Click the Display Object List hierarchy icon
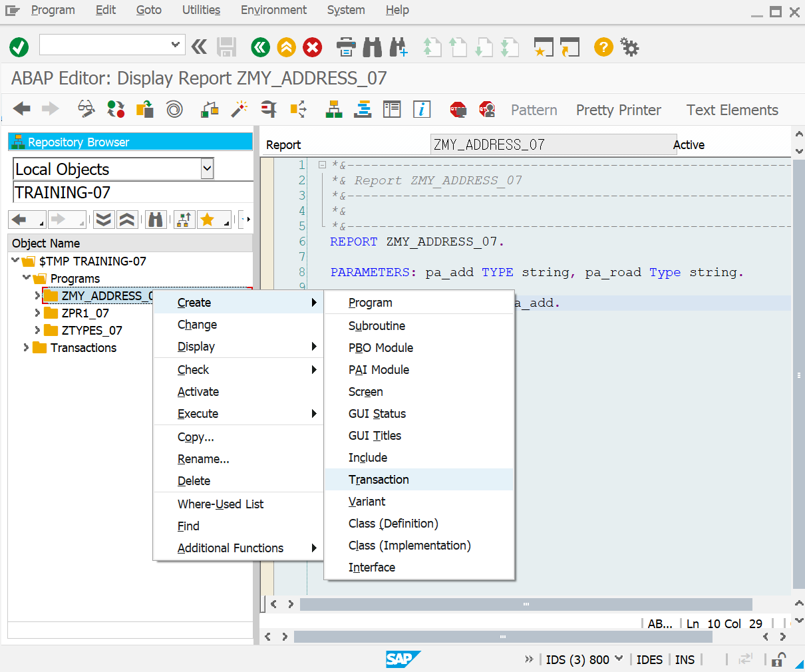The height and width of the screenshot is (672, 805). (334, 109)
